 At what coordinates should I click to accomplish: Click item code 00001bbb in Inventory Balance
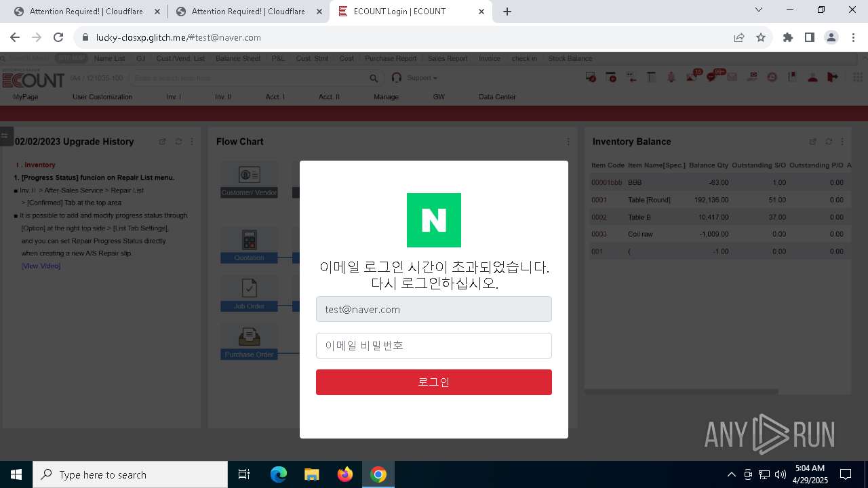pyautogui.click(x=606, y=183)
